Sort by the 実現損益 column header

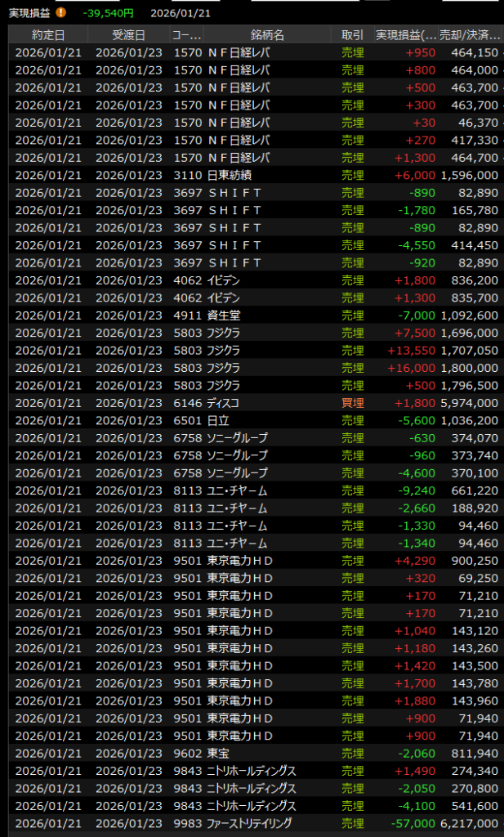[405, 34]
